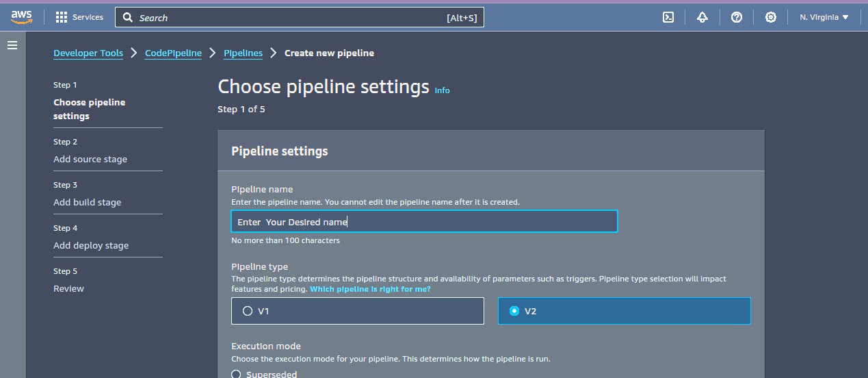Click the Pipeline name input field
Image resolution: width=868 pixels, height=378 pixels.
pyautogui.click(x=424, y=221)
